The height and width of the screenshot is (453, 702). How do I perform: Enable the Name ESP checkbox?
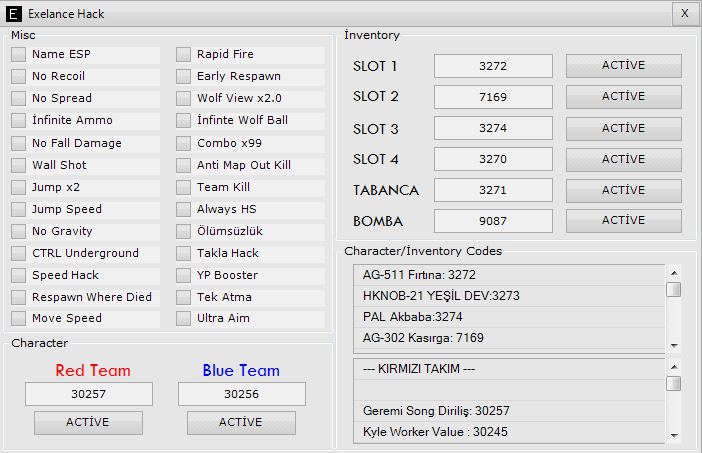tap(18, 54)
